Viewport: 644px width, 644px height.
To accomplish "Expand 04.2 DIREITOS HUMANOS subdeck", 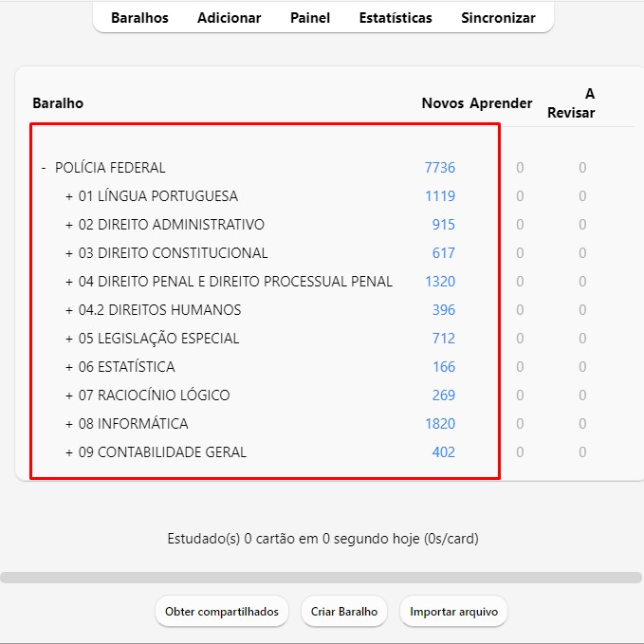I will coord(69,310).
